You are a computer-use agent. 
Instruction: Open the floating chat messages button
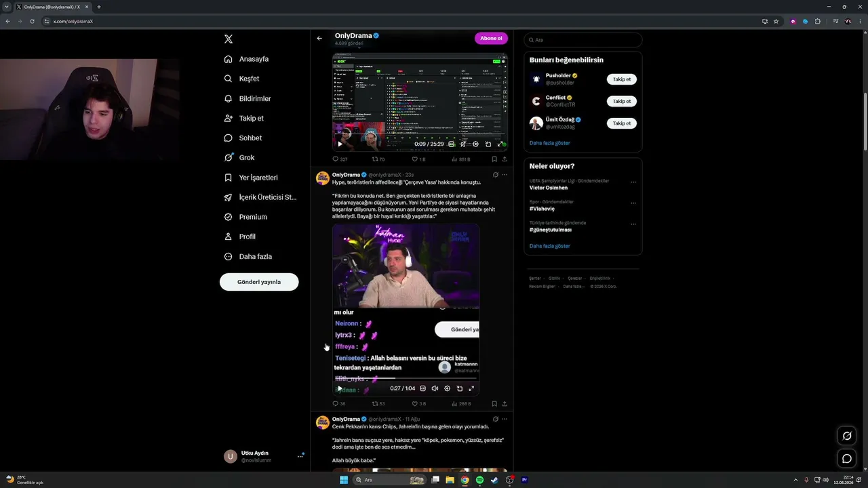click(846, 459)
